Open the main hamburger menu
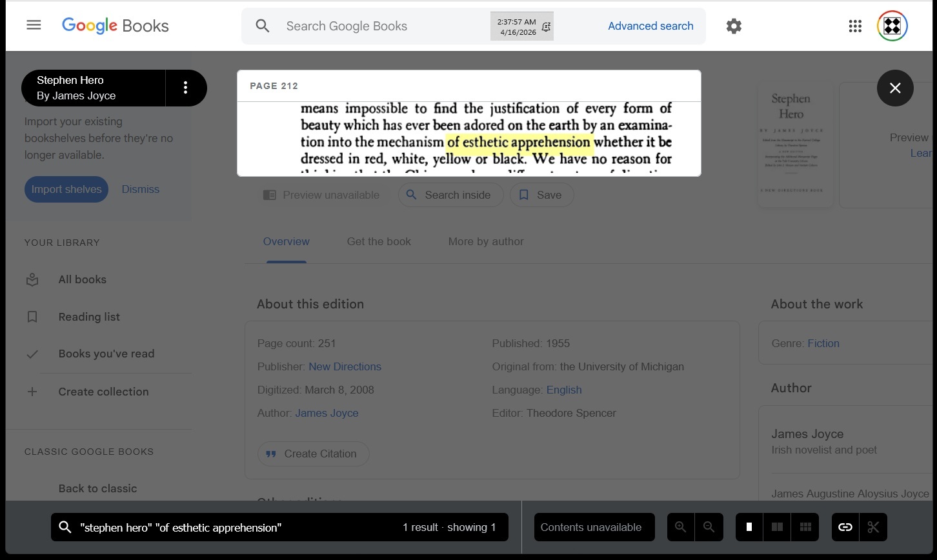The width and height of the screenshot is (937, 560). [x=34, y=25]
